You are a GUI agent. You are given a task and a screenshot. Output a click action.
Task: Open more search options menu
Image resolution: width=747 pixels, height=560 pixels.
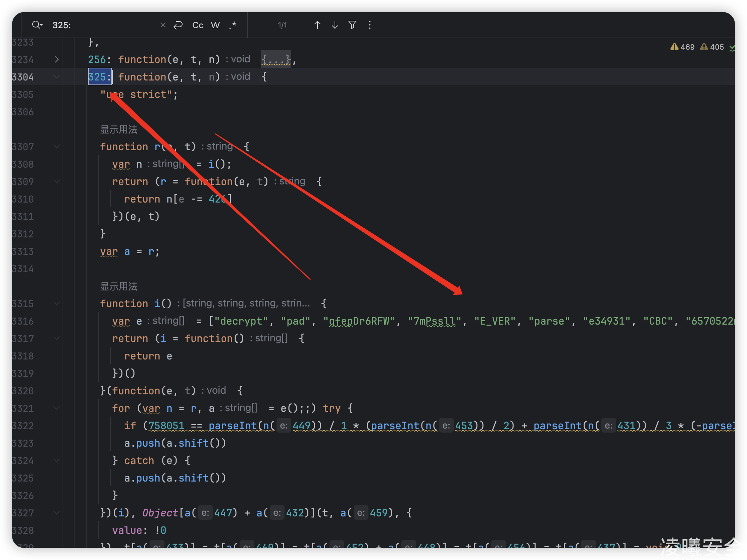(370, 25)
